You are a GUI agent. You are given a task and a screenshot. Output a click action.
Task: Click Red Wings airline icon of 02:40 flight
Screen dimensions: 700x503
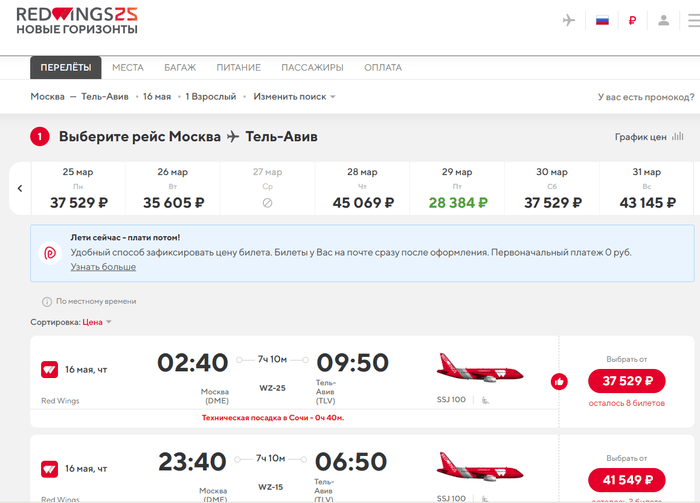(50, 370)
